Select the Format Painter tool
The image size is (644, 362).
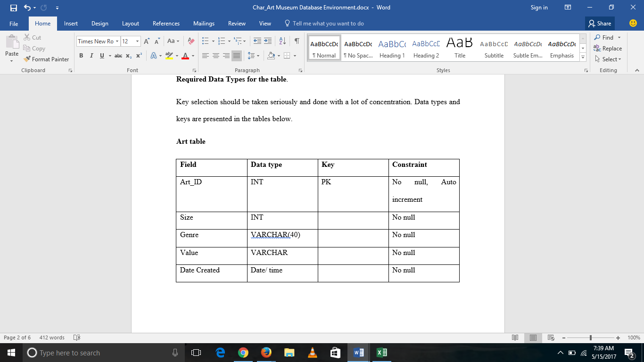tap(46, 59)
